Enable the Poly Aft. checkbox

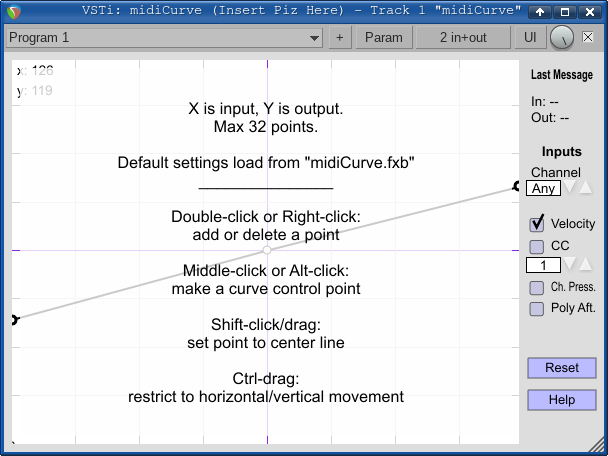click(537, 309)
